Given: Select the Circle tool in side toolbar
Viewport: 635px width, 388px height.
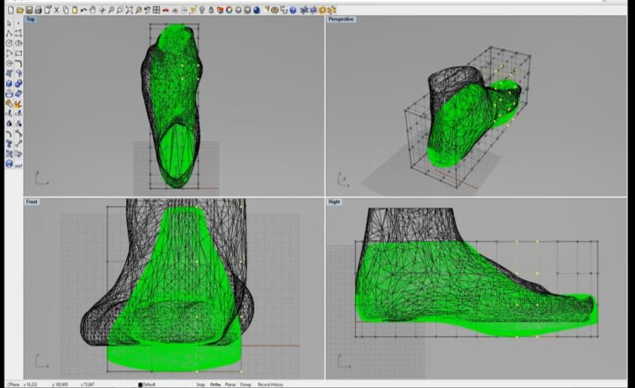Looking at the screenshot, I should (x=9, y=43).
